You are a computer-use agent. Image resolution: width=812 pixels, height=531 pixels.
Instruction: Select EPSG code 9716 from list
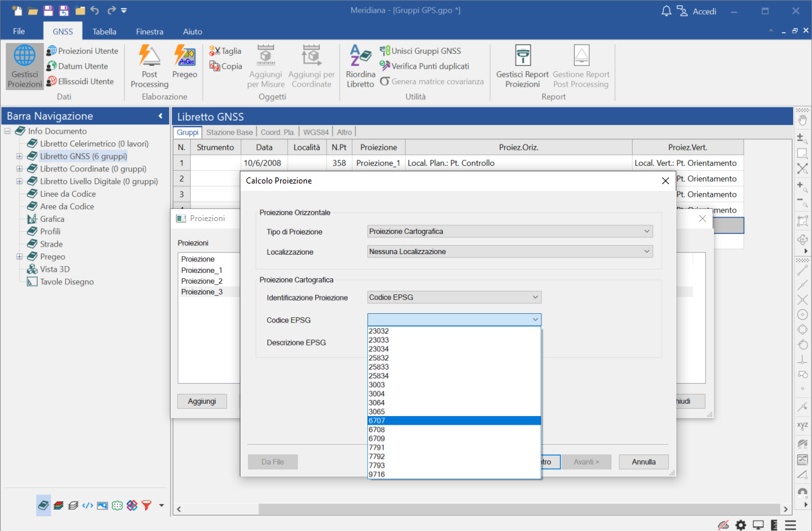tap(454, 475)
